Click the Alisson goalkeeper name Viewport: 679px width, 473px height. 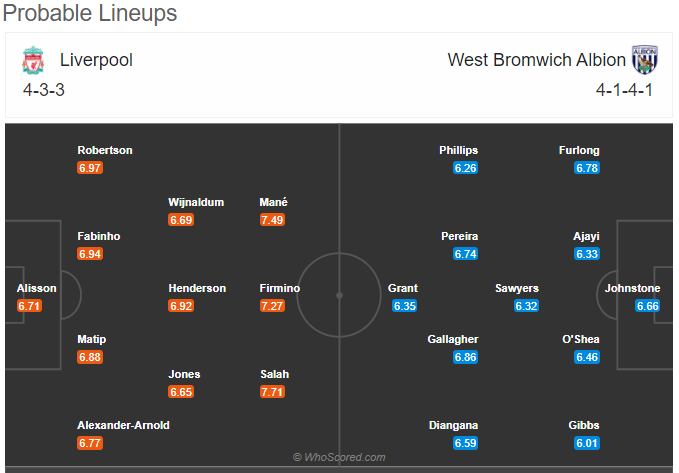(x=36, y=288)
